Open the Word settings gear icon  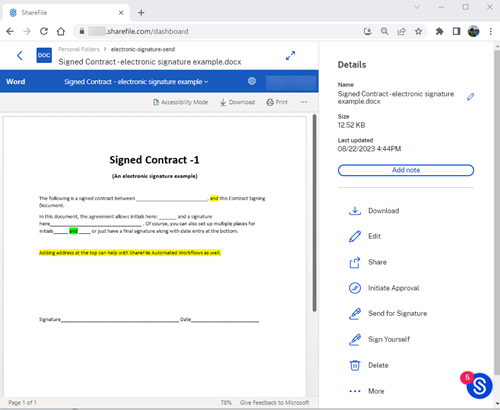252,81
